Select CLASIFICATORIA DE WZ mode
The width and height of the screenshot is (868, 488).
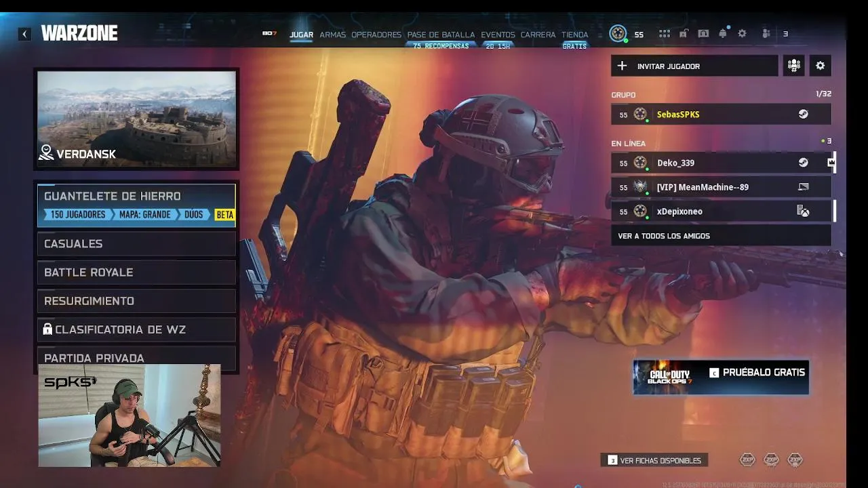tap(136, 329)
